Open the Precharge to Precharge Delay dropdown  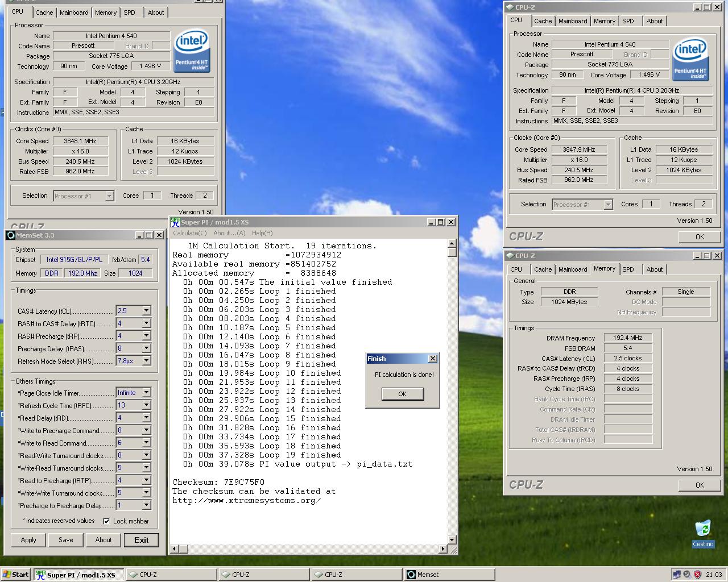click(x=146, y=505)
